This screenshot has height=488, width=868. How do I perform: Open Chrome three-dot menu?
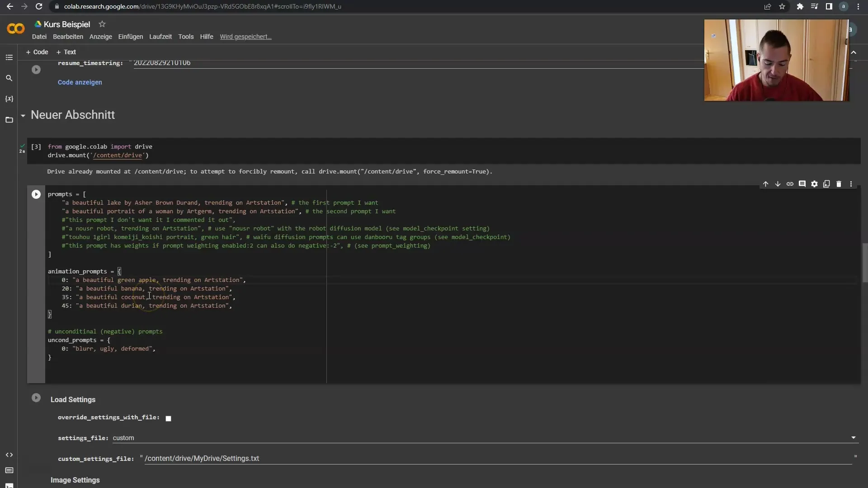coord(858,6)
